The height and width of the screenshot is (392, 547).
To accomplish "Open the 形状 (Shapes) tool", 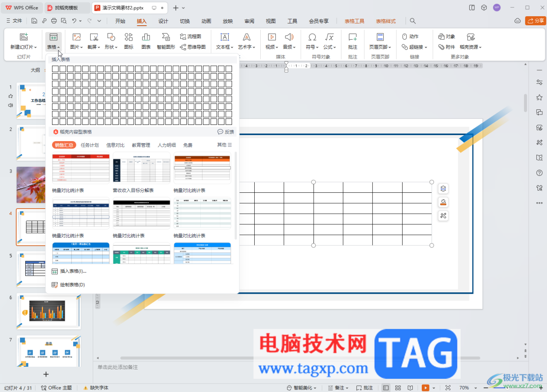I will (111, 41).
